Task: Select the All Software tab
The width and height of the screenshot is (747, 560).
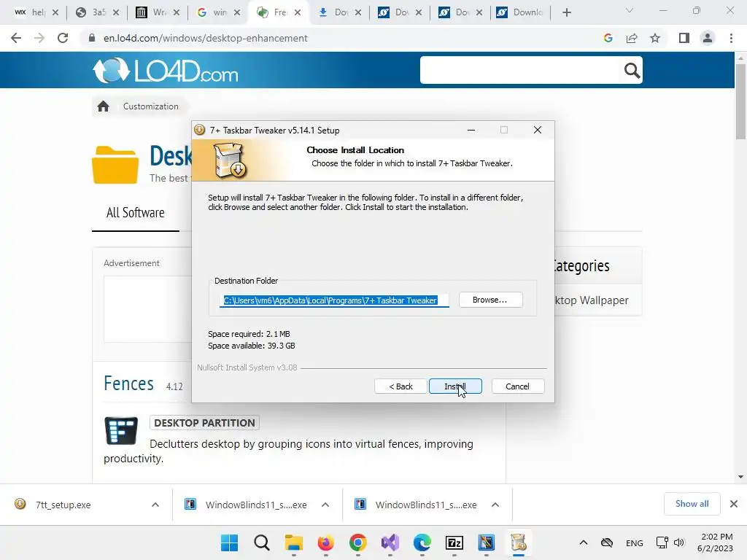Action: (x=135, y=212)
